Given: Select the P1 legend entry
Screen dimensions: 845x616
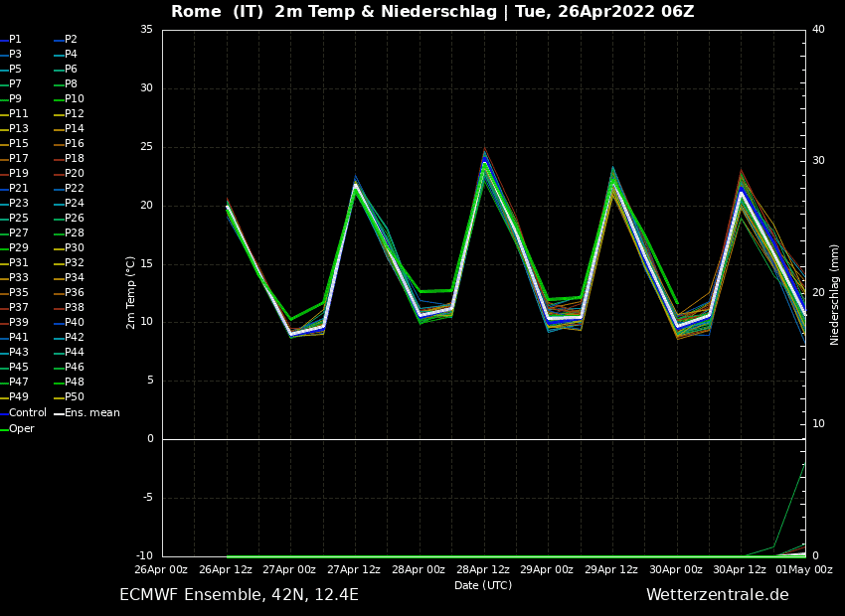Looking at the screenshot, I should point(11,40).
